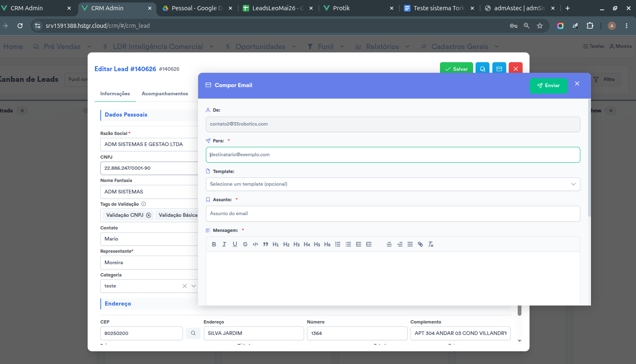Insert bulleted list
The image size is (636, 364).
[x=348, y=244]
